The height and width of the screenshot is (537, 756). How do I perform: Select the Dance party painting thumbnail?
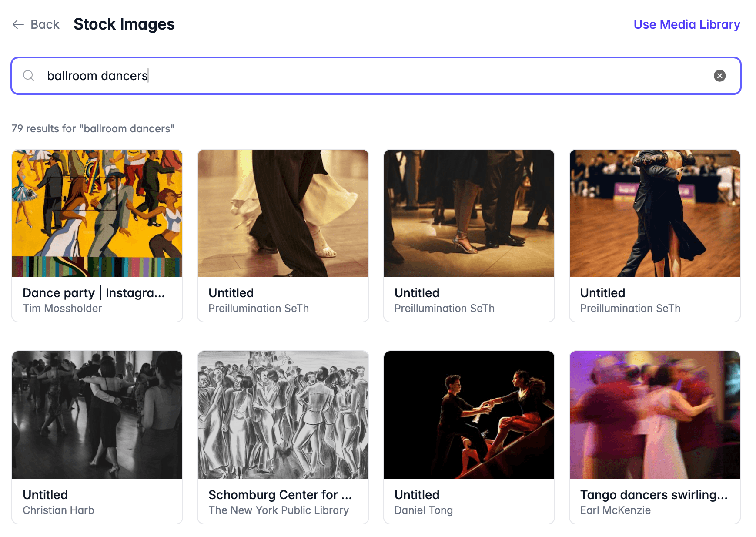[97, 213]
